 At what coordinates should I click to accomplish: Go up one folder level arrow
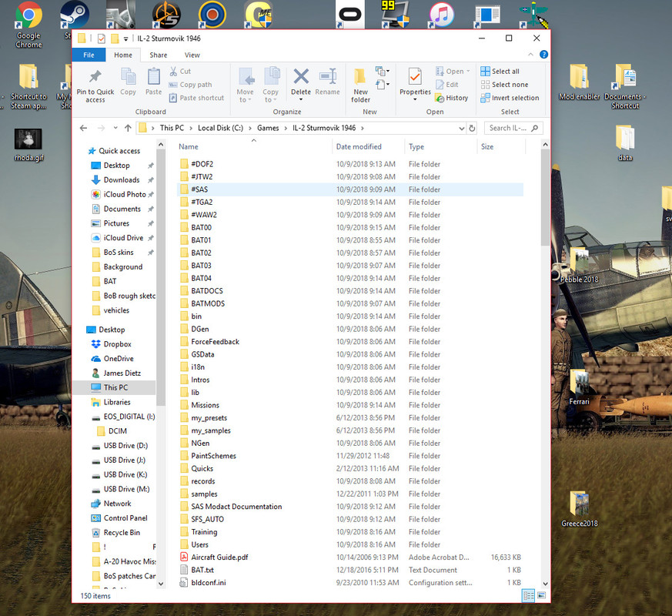128,128
